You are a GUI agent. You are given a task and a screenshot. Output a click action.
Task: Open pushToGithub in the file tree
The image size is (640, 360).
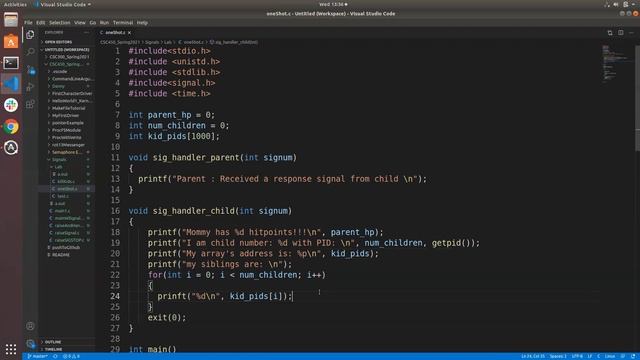click(x=66, y=248)
